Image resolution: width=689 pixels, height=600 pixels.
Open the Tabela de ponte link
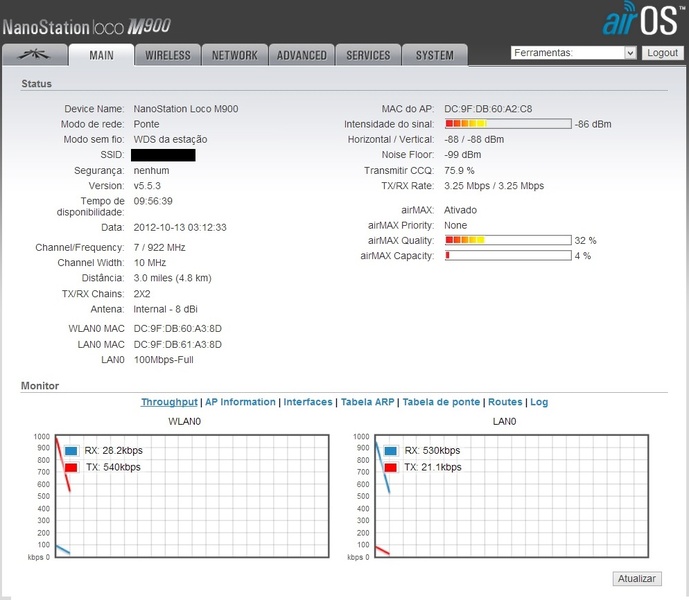tap(441, 402)
